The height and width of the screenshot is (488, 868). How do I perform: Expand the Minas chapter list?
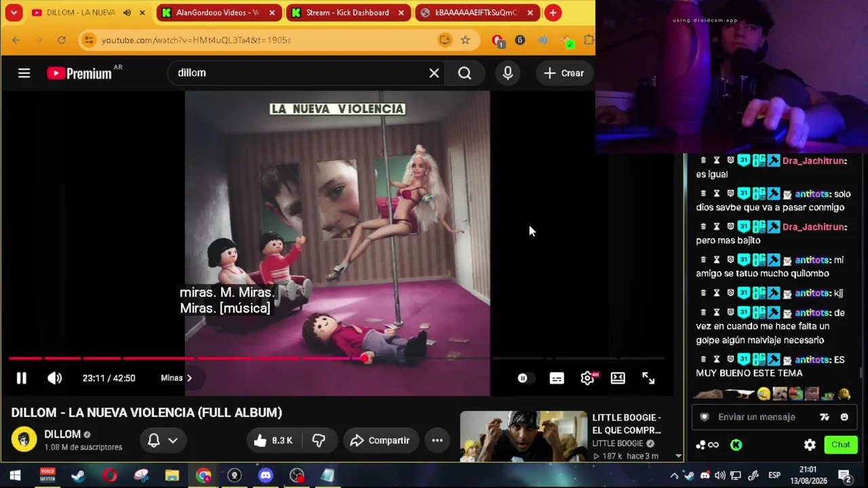(x=176, y=378)
